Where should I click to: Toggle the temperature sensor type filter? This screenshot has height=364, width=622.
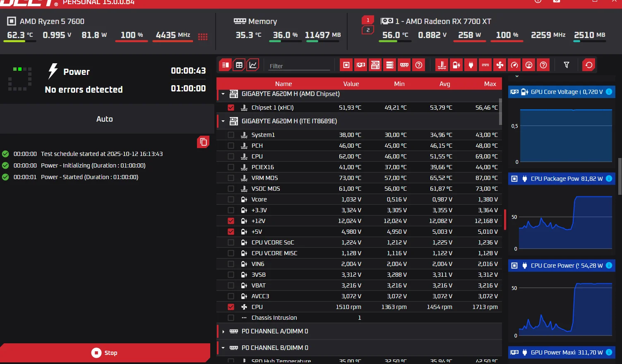click(442, 65)
